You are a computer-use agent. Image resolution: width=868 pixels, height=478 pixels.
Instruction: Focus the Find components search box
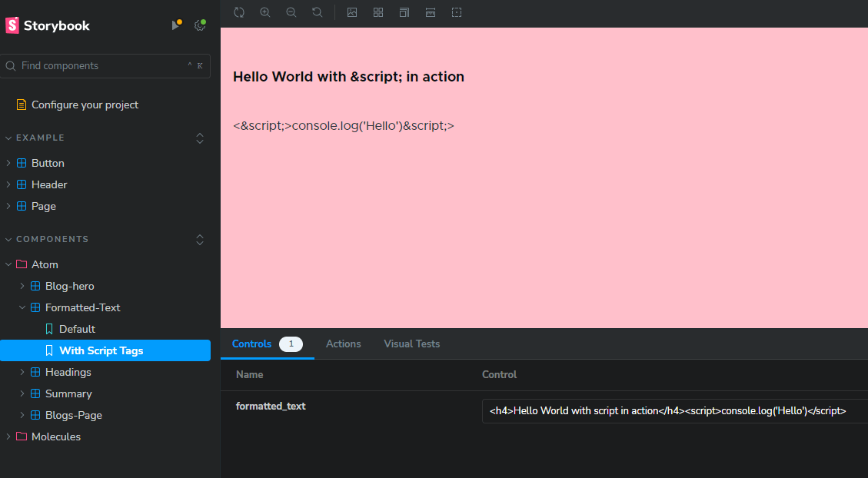coord(105,66)
